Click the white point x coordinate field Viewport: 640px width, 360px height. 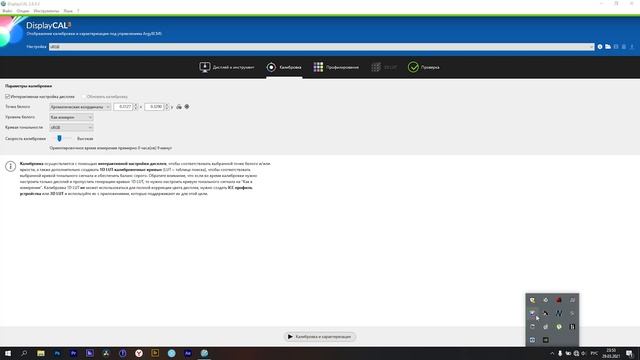pos(123,107)
